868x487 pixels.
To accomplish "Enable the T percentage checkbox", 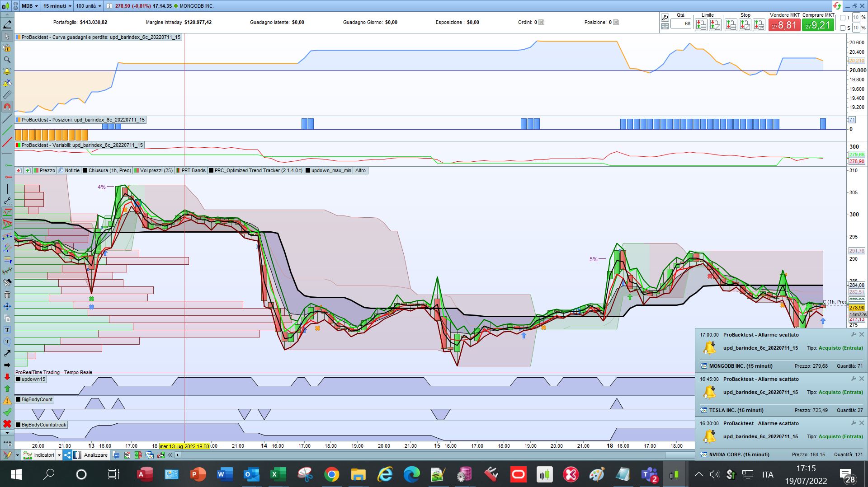I will 843,18.
